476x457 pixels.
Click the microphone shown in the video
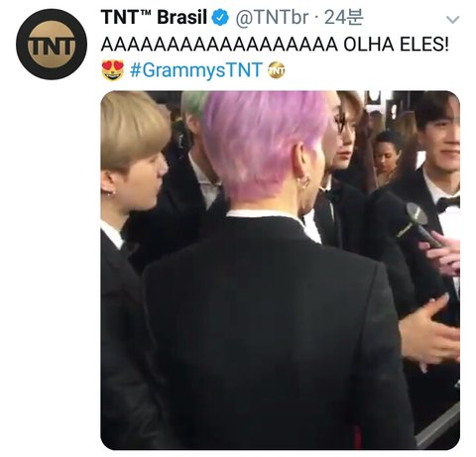(x=421, y=223)
